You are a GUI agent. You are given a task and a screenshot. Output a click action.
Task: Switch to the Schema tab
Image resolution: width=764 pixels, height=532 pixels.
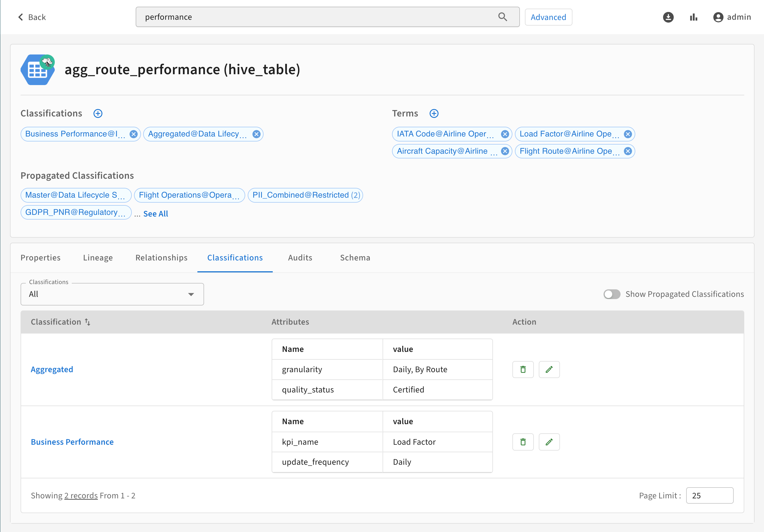(x=355, y=257)
